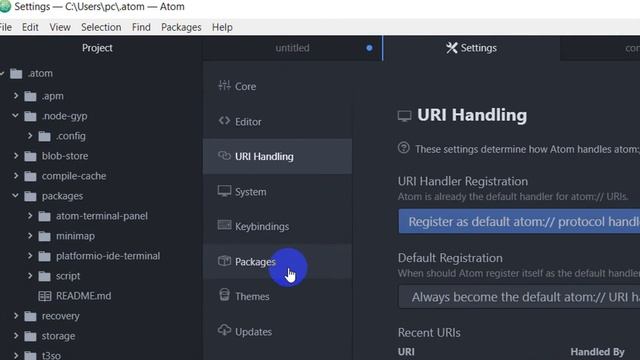Open the Packages menu in menu bar
The width and height of the screenshot is (640, 360).
(181, 27)
